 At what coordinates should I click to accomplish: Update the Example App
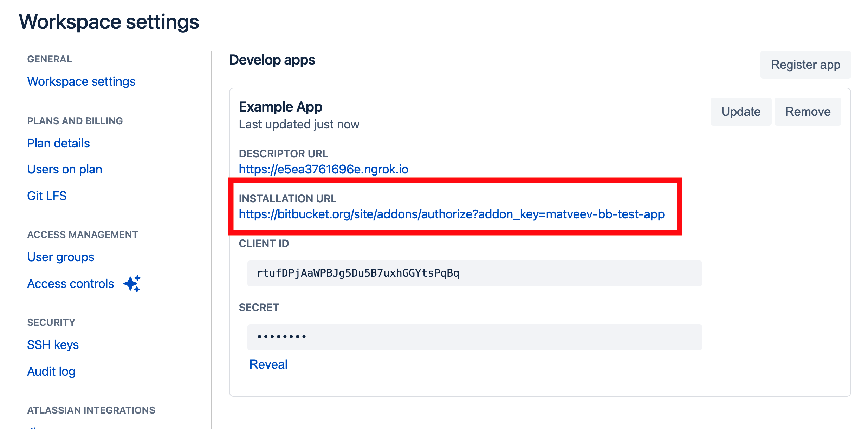pos(741,112)
